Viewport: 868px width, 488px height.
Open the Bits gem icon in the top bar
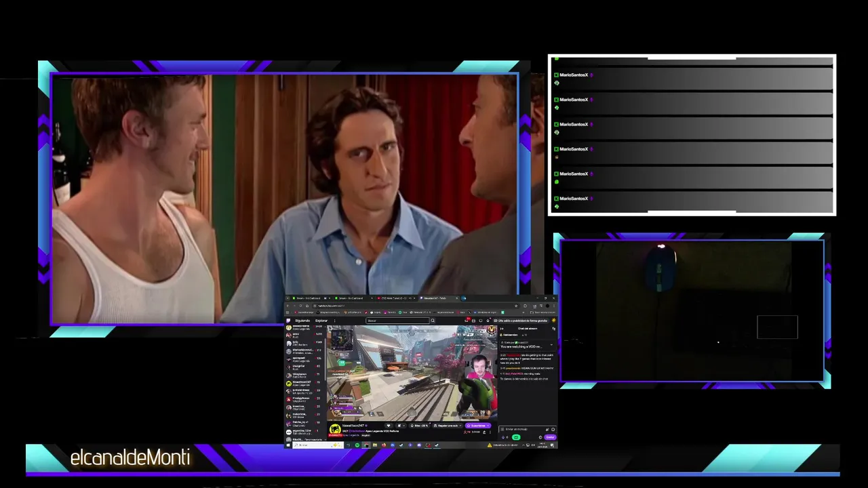click(488, 321)
